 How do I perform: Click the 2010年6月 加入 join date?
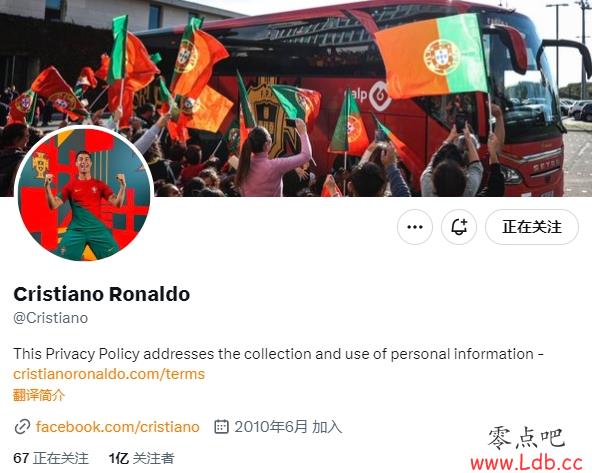point(288,427)
